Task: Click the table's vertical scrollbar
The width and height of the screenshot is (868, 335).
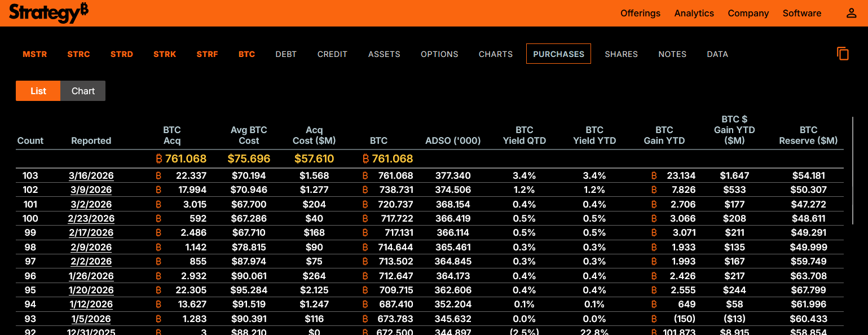Action: (853, 170)
